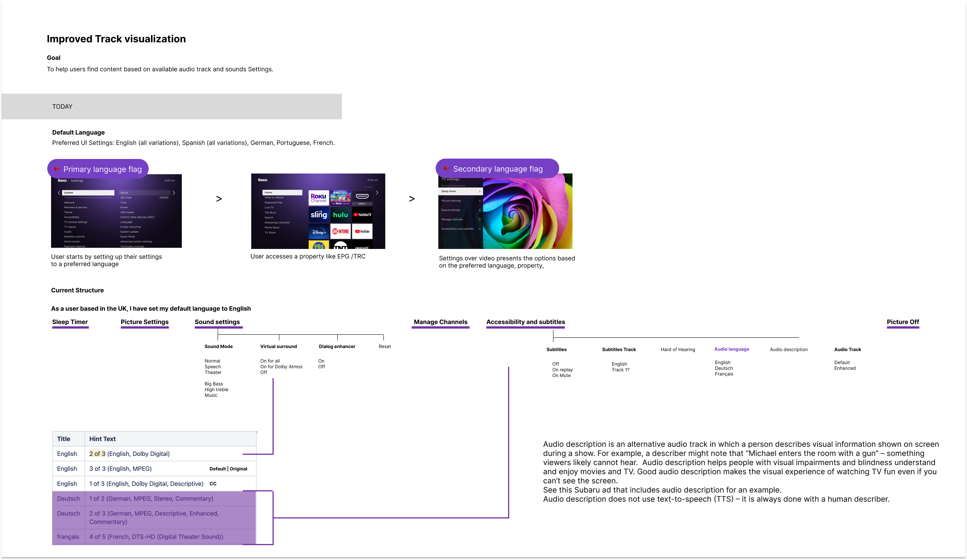Click the 'français' title cell
This screenshot has width=967, height=560.
coord(68,537)
